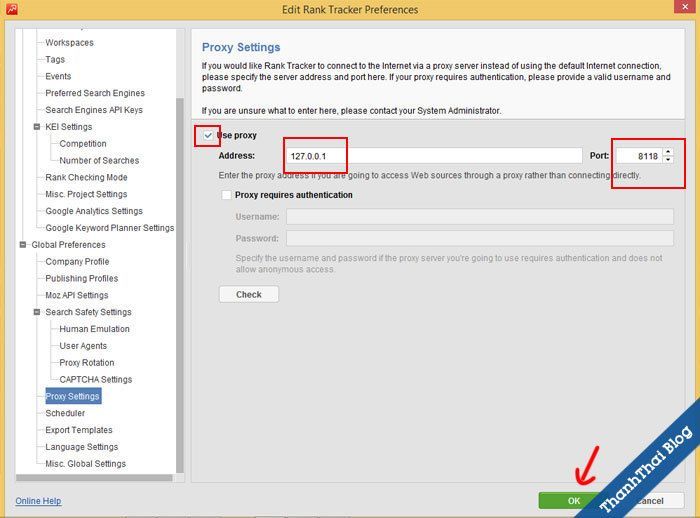Open Scheduler settings
700x518 pixels.
point(65,413)
